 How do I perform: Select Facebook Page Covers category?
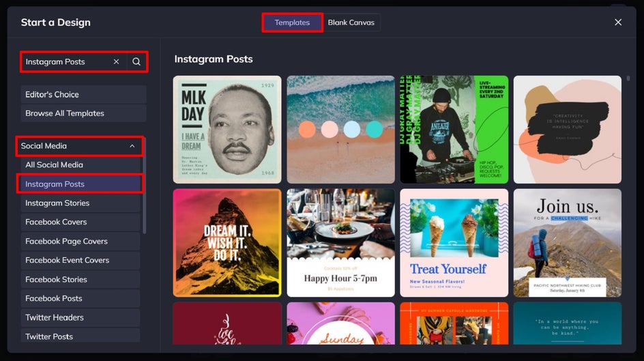(80, 241)
